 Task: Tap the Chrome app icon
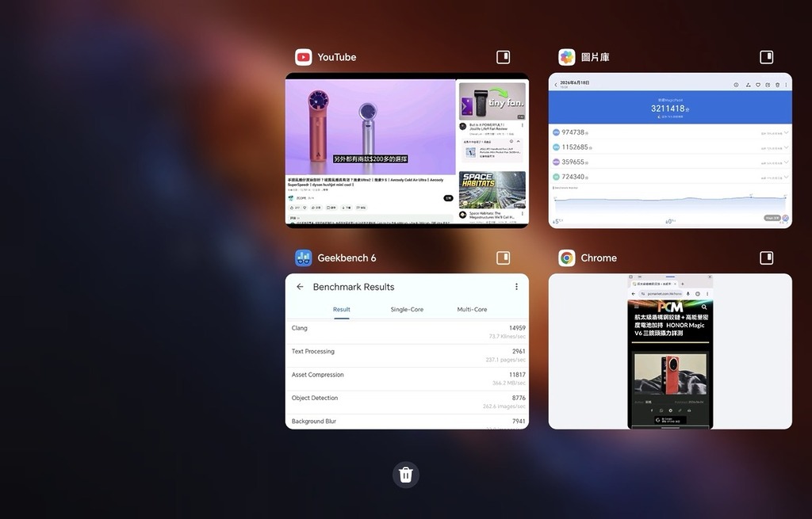pos(566,258)
